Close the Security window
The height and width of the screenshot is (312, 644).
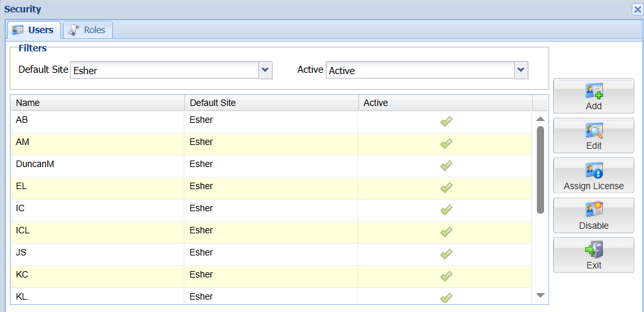click(637, 9)
